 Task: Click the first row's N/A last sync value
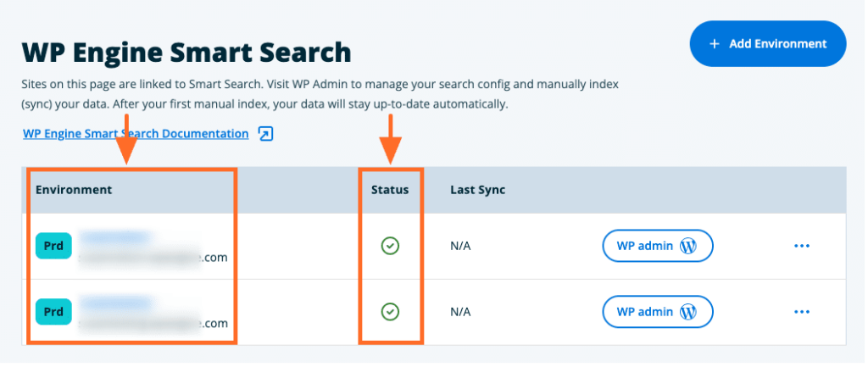[x=460, y=246]
